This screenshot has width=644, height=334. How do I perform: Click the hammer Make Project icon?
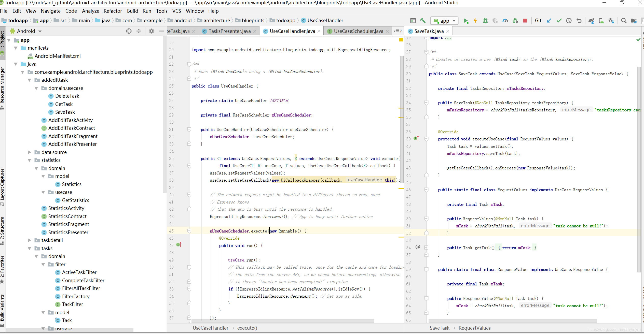423,21
